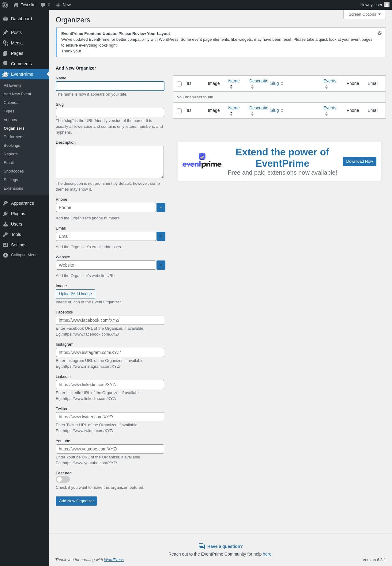Click into the Description textarea

110,162
